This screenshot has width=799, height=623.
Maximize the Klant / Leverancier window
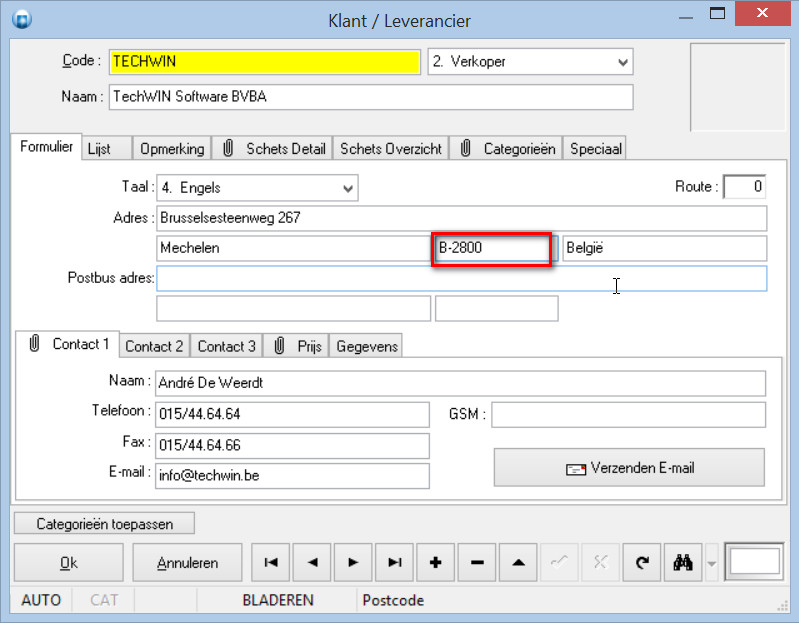click(717, 14)
